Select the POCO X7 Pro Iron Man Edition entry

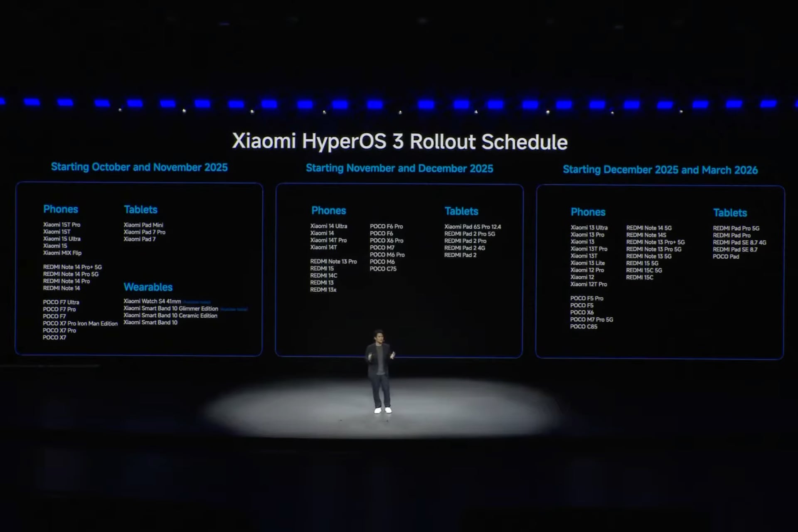coord(80,323)
